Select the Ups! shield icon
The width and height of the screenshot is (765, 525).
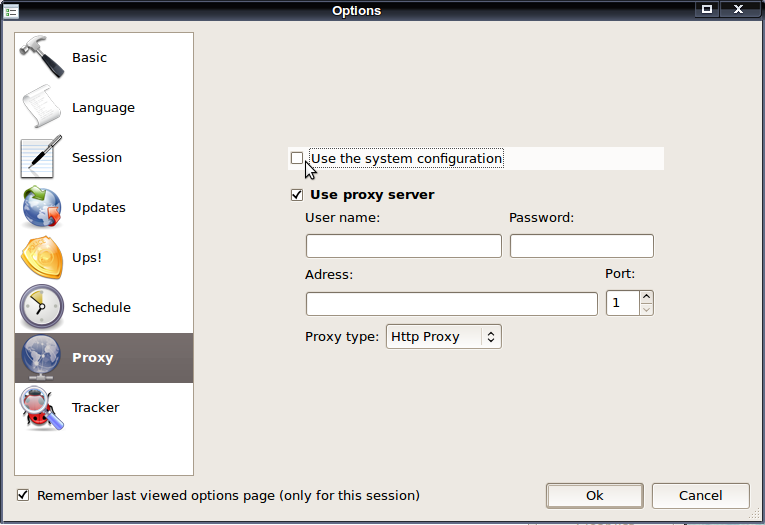click(42, 257)
